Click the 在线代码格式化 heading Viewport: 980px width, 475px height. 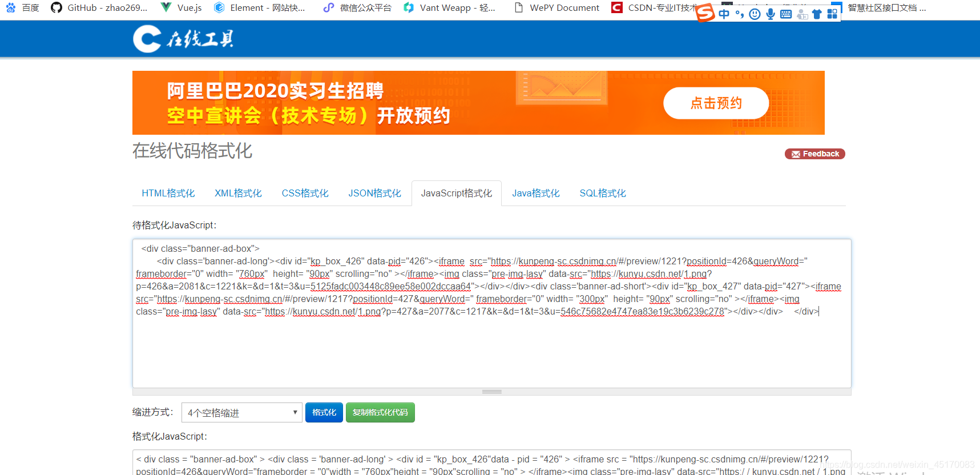(192, 151)
